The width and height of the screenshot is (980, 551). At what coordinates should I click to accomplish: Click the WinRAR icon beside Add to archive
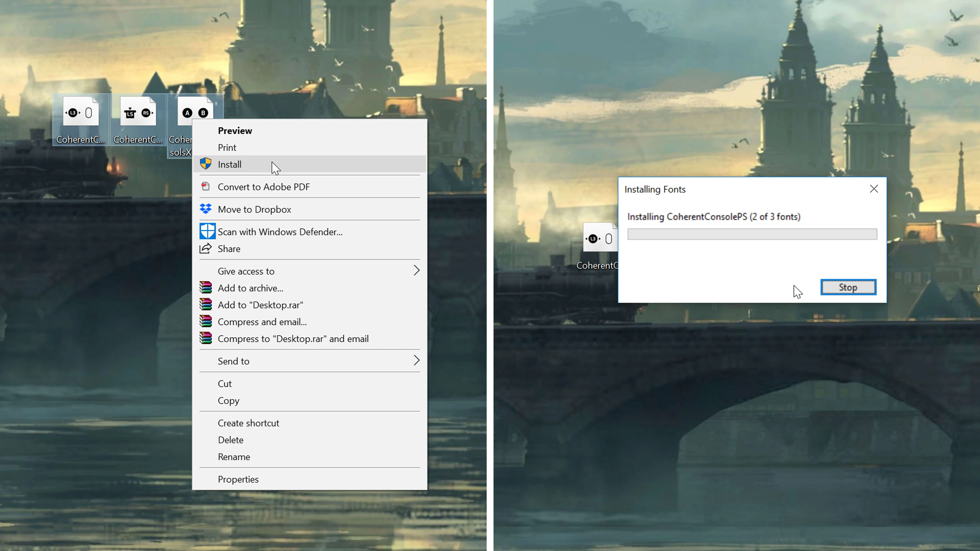pyautogui.click(x=205, y=288)
